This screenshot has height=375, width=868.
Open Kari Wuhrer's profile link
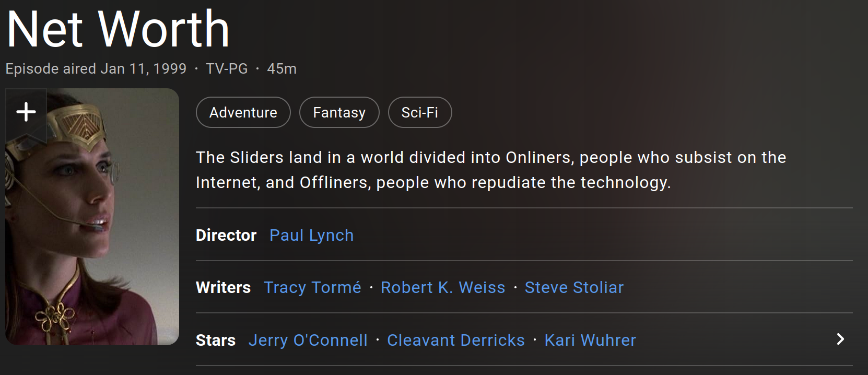click(x=590, y=340)
